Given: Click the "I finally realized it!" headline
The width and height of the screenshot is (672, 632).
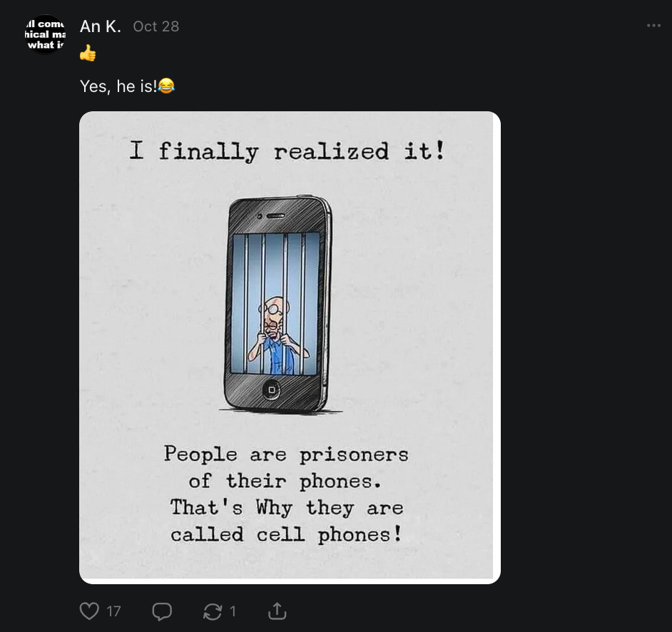Looking at the screenshot, I should tap(287, 151).
